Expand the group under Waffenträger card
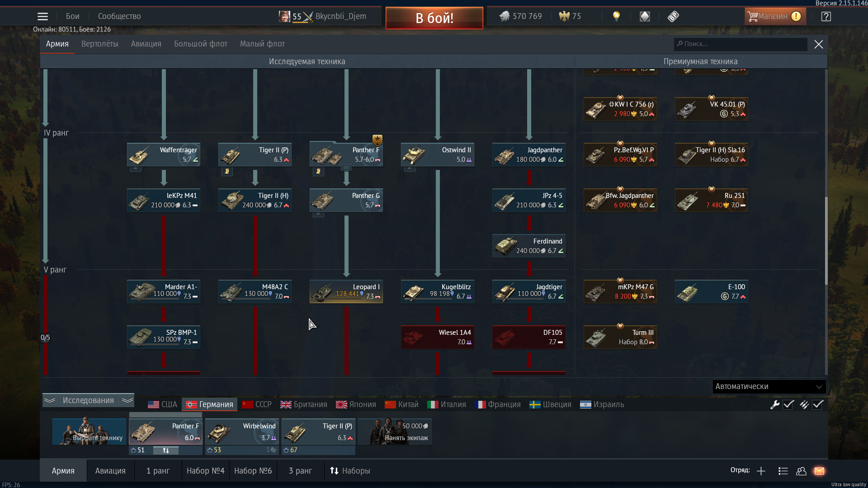This screenshot has height=488, width=868. click(136, 169)
